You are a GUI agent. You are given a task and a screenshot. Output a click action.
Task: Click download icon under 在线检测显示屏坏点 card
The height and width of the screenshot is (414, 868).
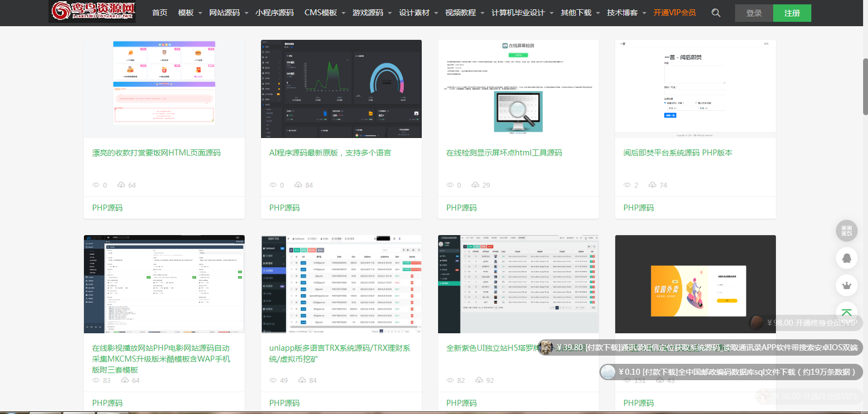point(475,185)
